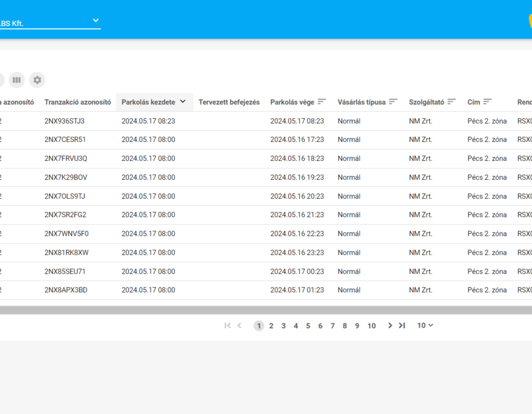Open the table settings gear icon
Image resolution: width=532 pixels, height=414 pixels.
pos(37,80)
